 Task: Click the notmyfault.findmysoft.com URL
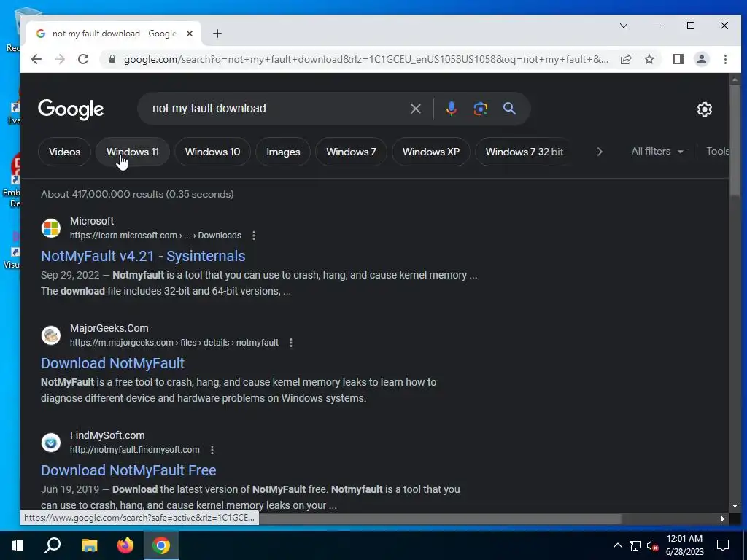pos(135,449)
